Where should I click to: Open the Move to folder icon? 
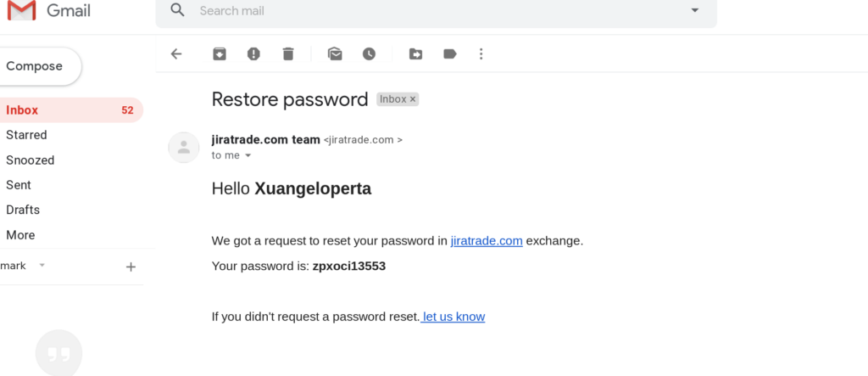(415, 53)
